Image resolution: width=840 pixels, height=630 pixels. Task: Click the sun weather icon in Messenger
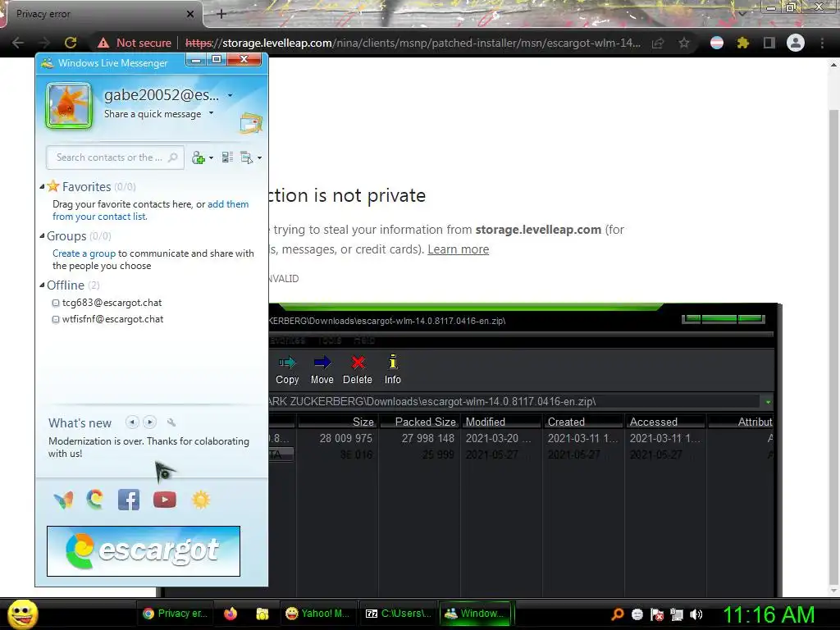click(201, 500)
